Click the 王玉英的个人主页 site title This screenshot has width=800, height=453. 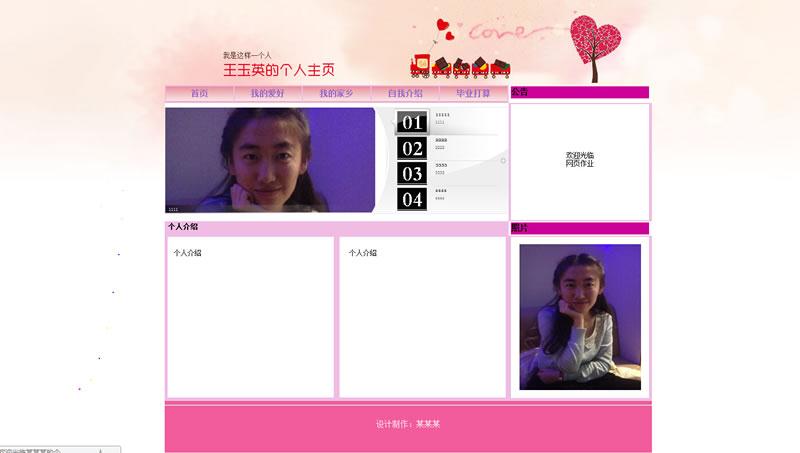click(278, 70)
